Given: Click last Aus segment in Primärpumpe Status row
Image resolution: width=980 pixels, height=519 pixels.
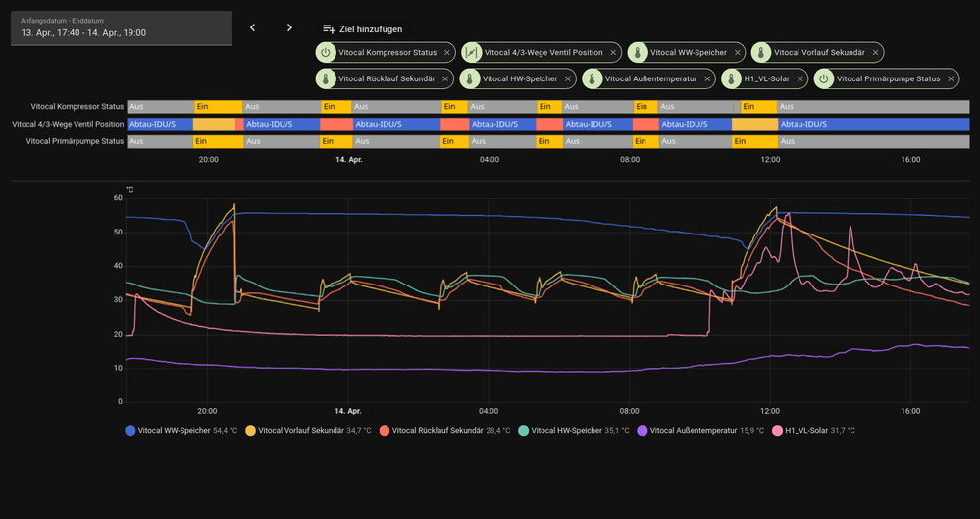Looking at the screenshot, I should pyautogui.click(x=874, y=141).
